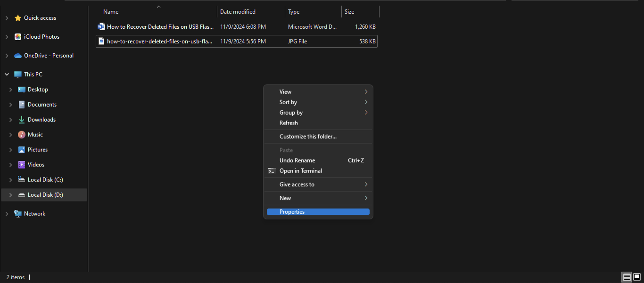Switch to the Large icons view in status bar
Screen dimensions: 644x283
click(x=637, y=277)
